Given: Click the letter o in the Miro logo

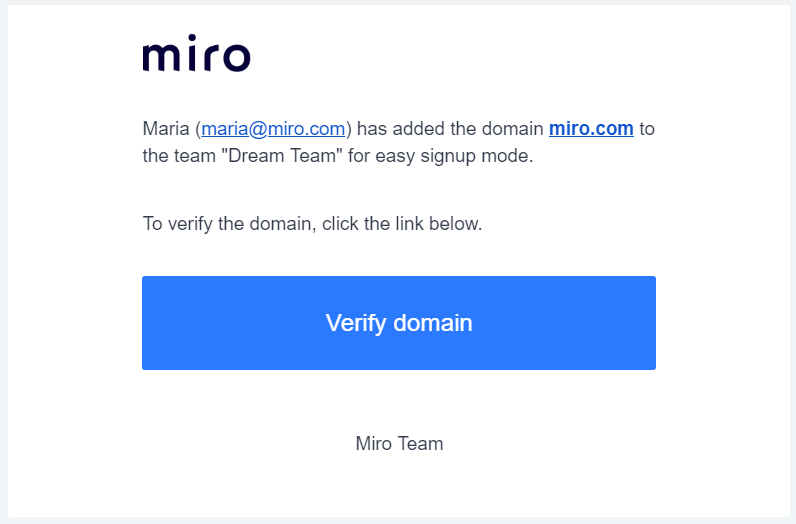Looking at the screenshot, I should click(x=235, y=58).
